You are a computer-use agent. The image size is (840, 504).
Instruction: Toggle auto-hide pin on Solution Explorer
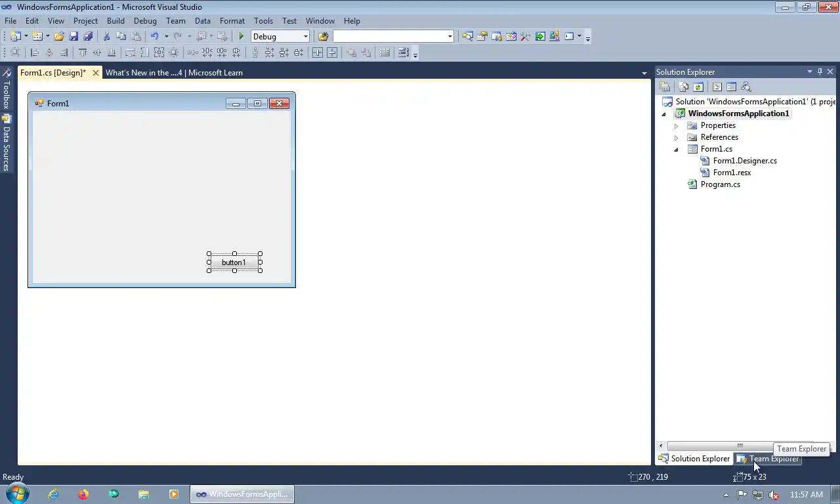click(820, 72)
